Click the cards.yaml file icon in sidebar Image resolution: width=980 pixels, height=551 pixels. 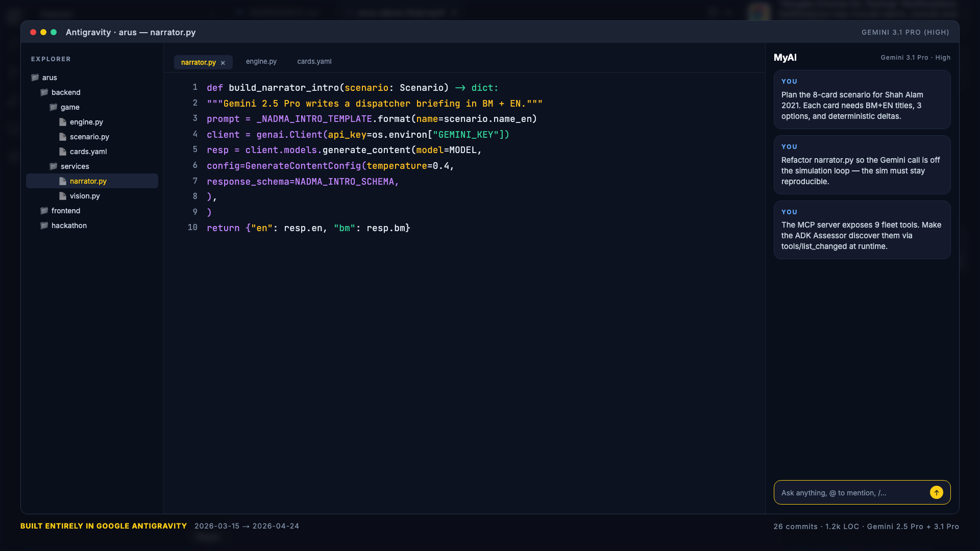coord(62,152)
